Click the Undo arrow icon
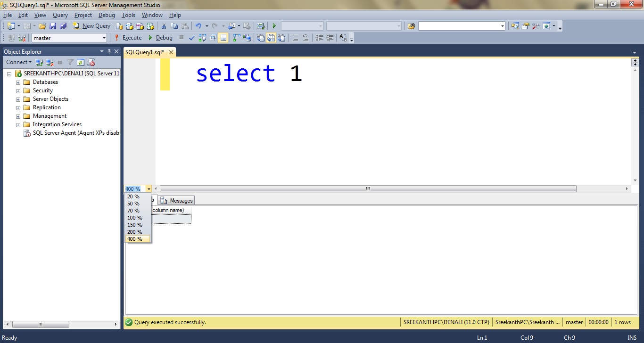This screenshot has width=644, height=343. coord(198,26)
